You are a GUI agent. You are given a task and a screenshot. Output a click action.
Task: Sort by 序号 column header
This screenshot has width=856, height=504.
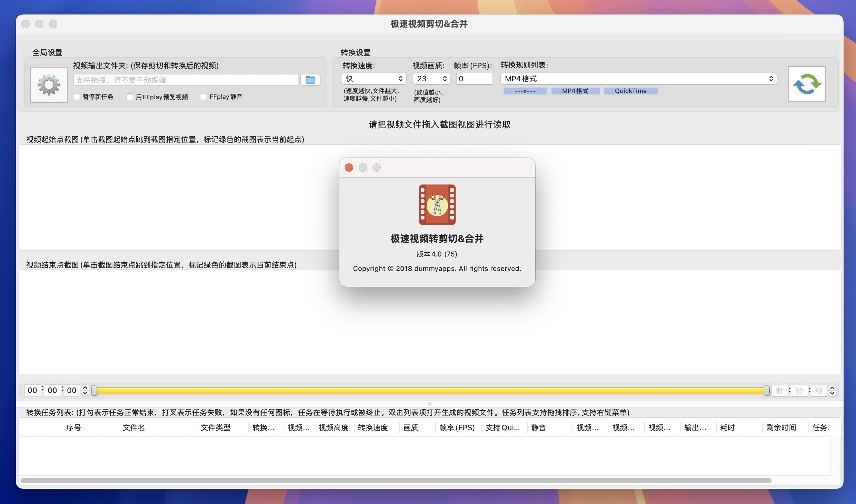73,428
